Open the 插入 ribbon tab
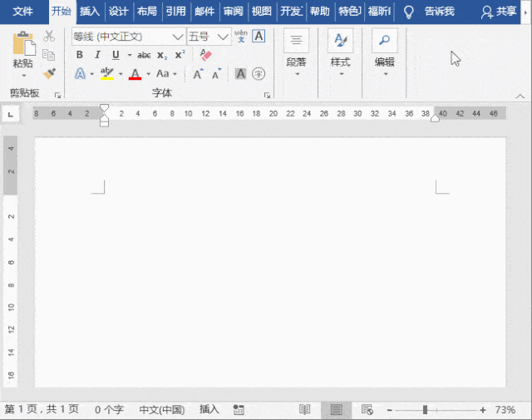 [x=90, y=12]
